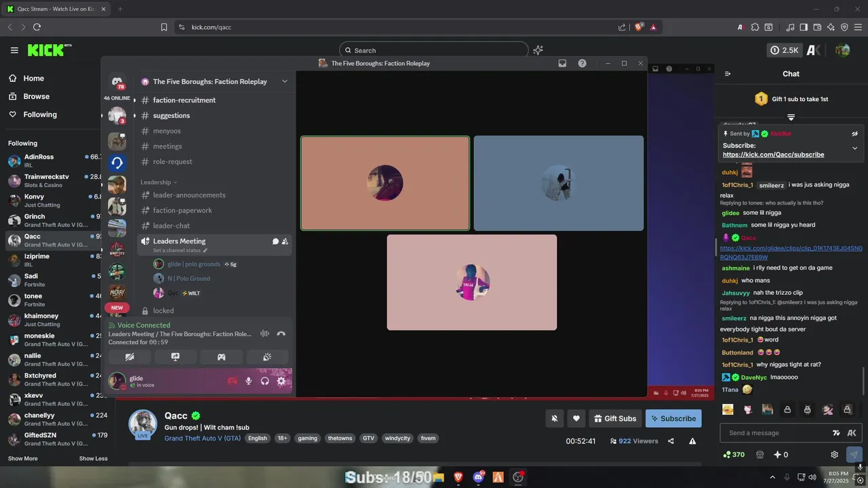Open Kick chat settings gear
Screen dimensions: 868x488
click(x=835, y=455)
